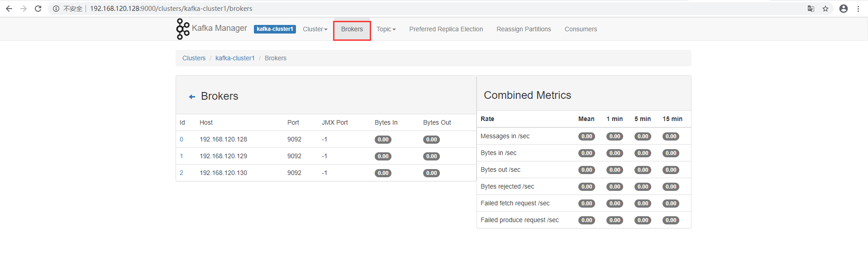This screenshot has height=267, width=868.
Task: Click the Brokers breadcrumb text
Action: pyautogui.click(x=276, y=58)
